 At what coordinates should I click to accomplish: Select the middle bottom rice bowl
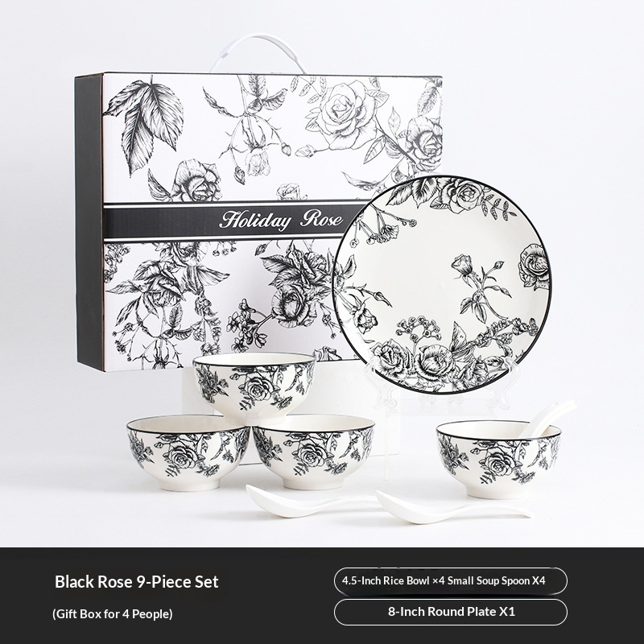[313, 452]
